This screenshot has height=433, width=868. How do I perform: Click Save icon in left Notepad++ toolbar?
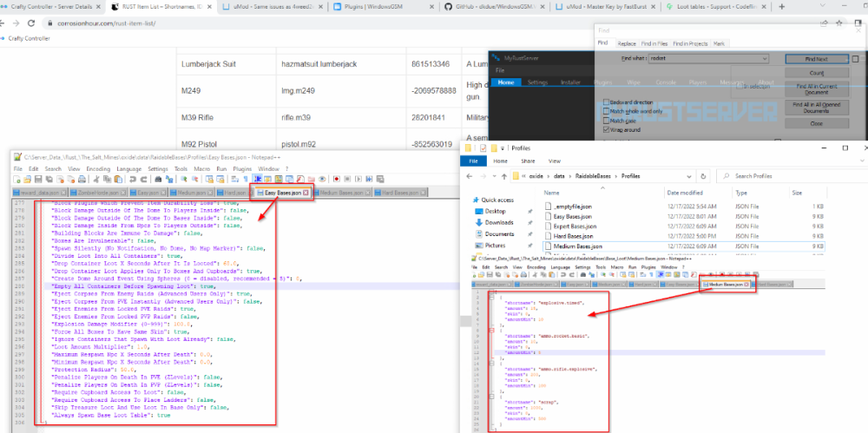[37, 179]
